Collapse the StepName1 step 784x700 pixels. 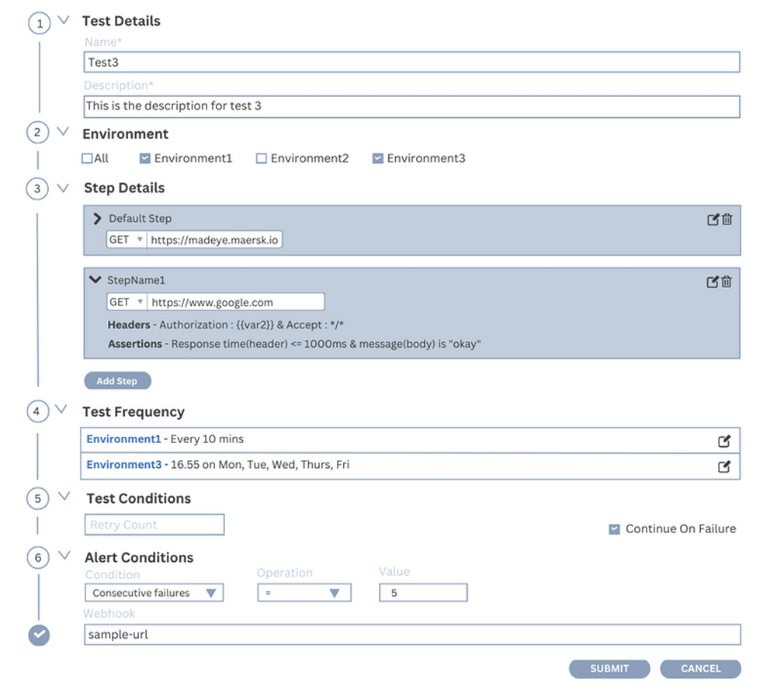(95, 280)
